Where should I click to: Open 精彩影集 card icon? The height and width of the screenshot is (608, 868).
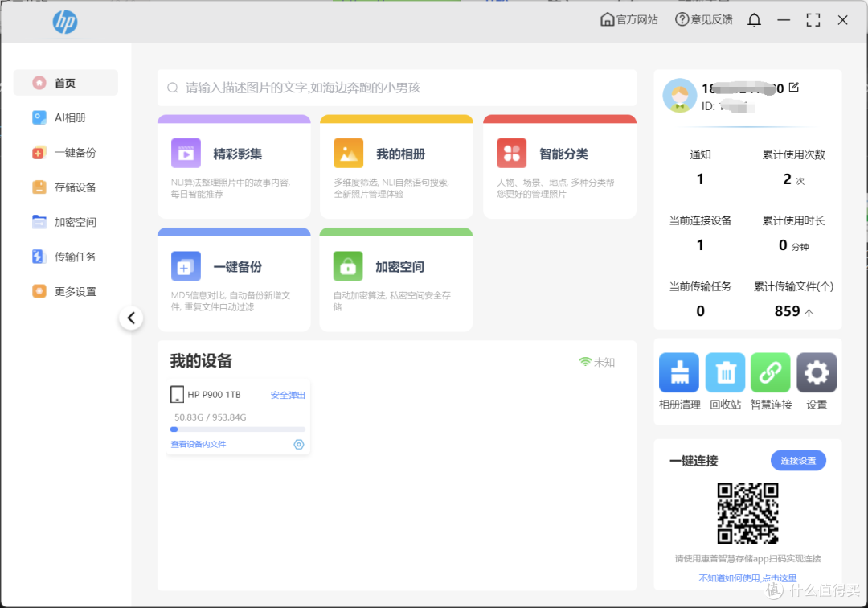click(186, 154)
